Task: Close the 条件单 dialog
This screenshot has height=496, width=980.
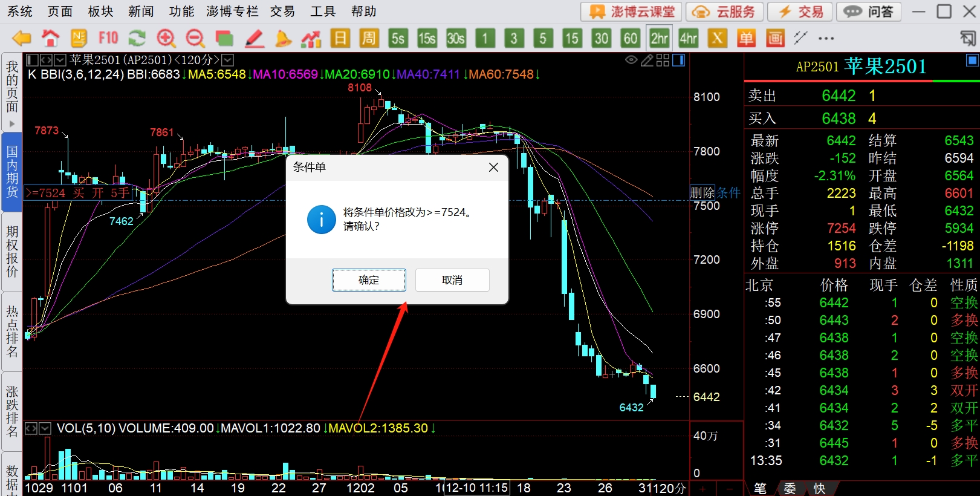Action: coord(493,168)
